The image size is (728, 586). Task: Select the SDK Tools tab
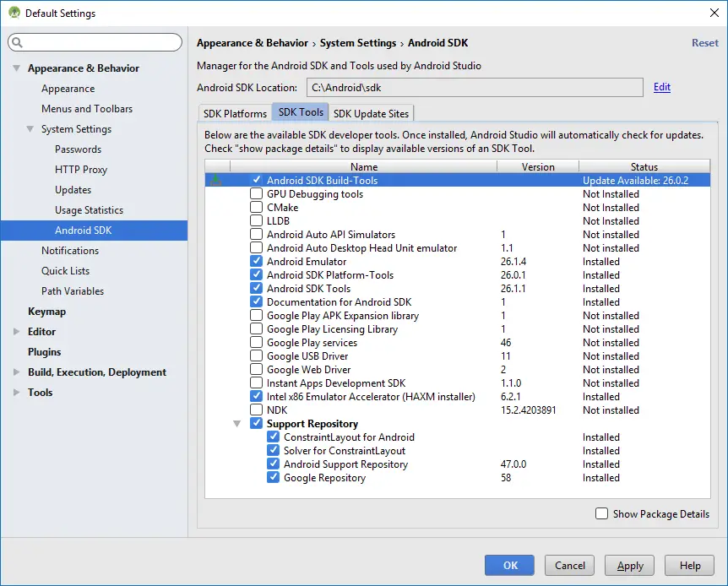click(301, 112)
